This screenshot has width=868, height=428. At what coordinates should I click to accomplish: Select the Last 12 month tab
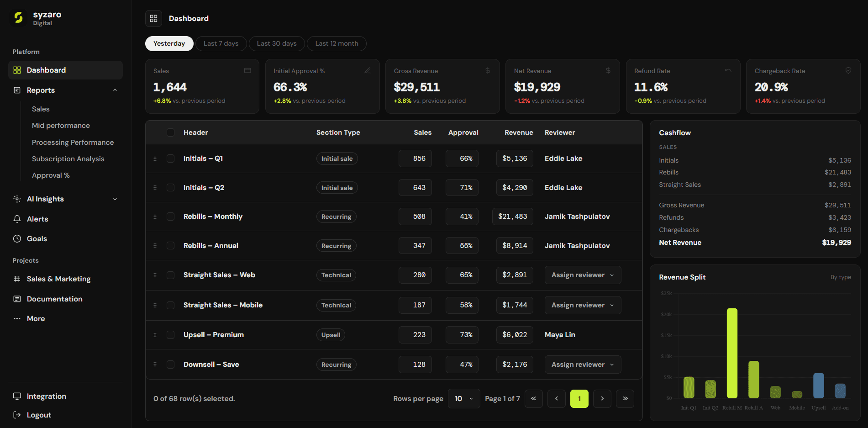pyautogui.click(x=337, y=43)
